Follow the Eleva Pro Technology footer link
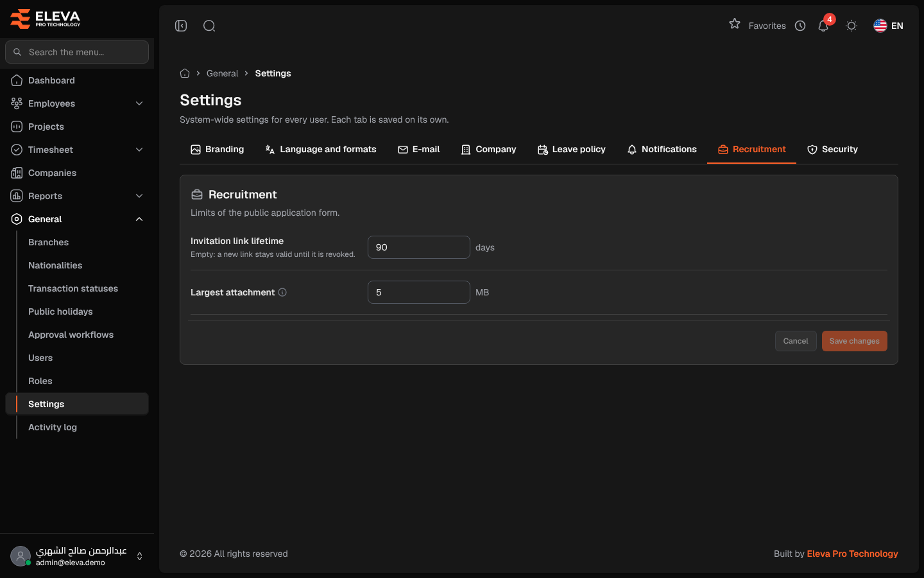Screen dimensions: 924x578 click(852, 554)
